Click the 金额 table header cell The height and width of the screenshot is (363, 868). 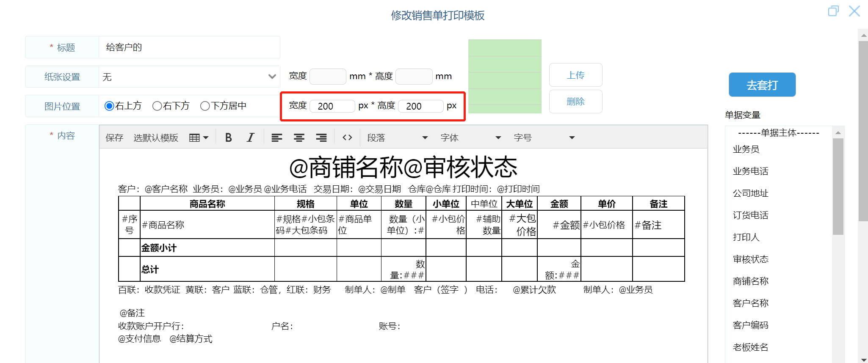pos(559,203)
